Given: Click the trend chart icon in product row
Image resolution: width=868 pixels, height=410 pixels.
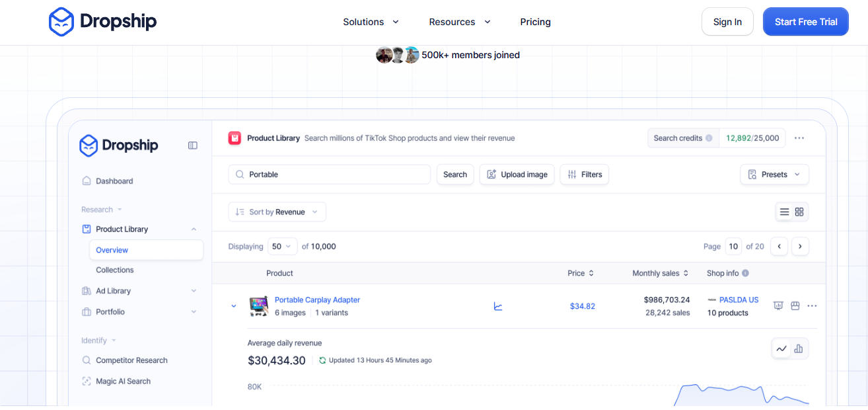Looking at the screenshot, I should pos(498,306).
